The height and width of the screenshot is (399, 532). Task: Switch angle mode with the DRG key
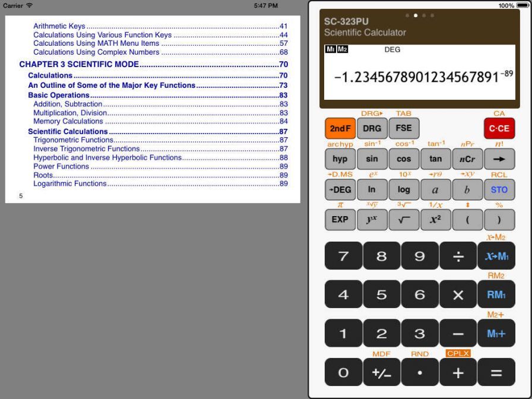tap(372, 128)
